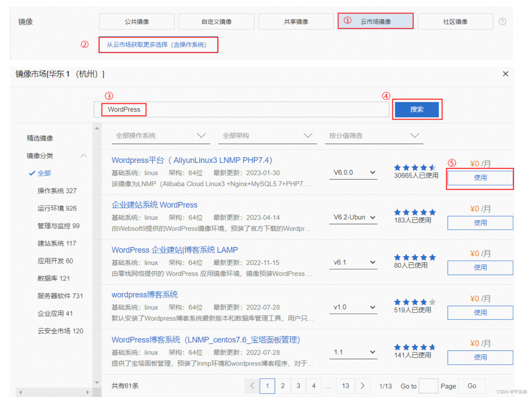Open version dropdown showing v6.1

coord(353,262)
